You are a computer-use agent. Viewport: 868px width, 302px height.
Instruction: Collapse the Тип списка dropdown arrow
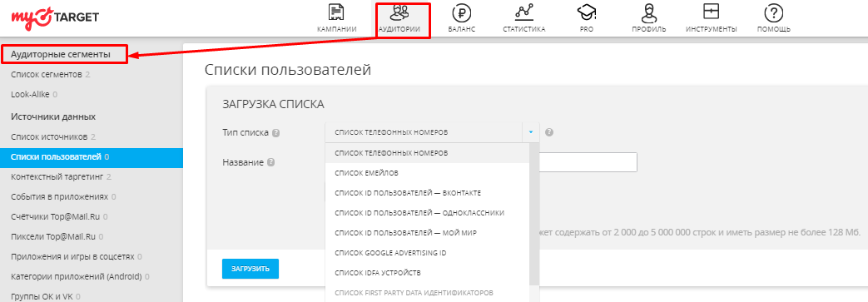[x=530, y=133]
